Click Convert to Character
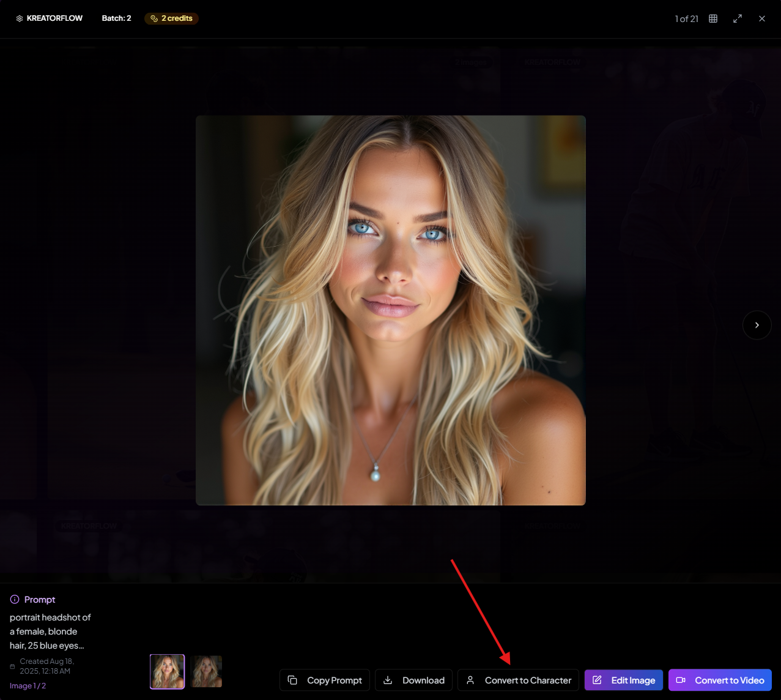The image size is (781, 700). [x=518, y=680]
